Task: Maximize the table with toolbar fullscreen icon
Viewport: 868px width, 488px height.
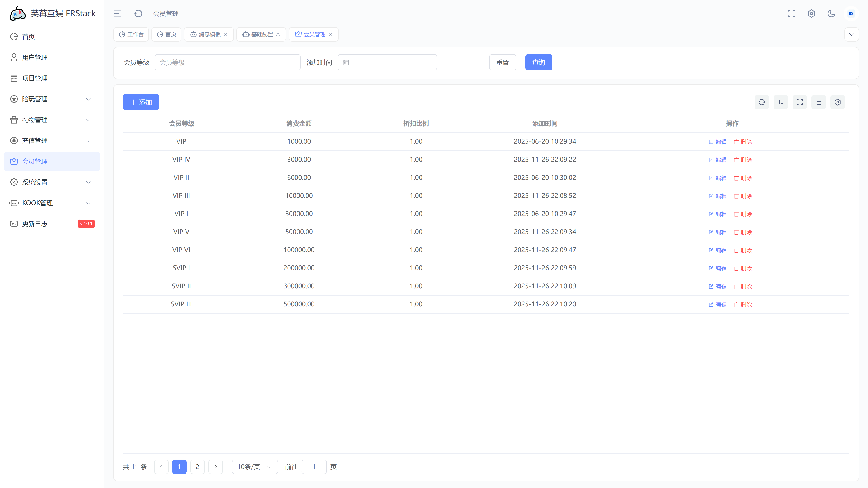Action: [800, 102]
